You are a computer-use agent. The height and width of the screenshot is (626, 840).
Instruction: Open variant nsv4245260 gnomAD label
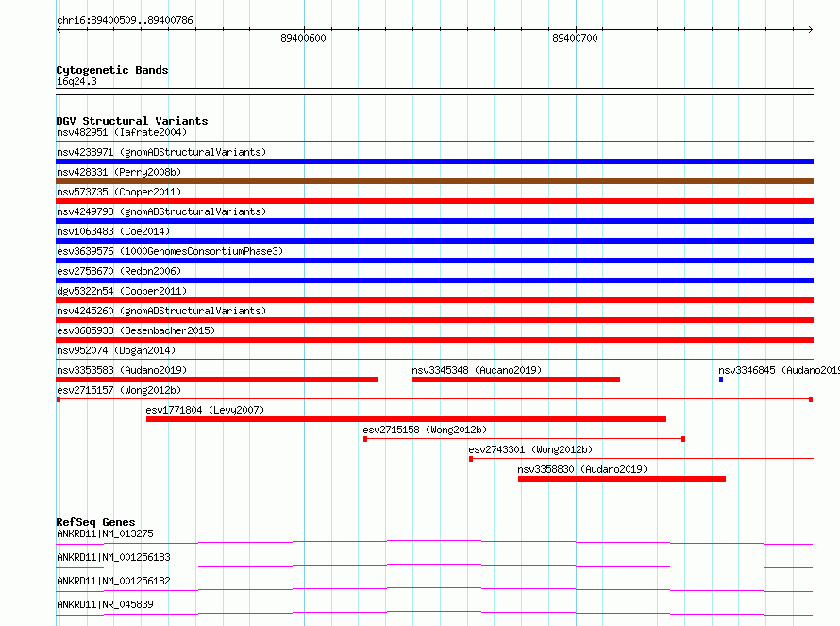coord(161,311)
